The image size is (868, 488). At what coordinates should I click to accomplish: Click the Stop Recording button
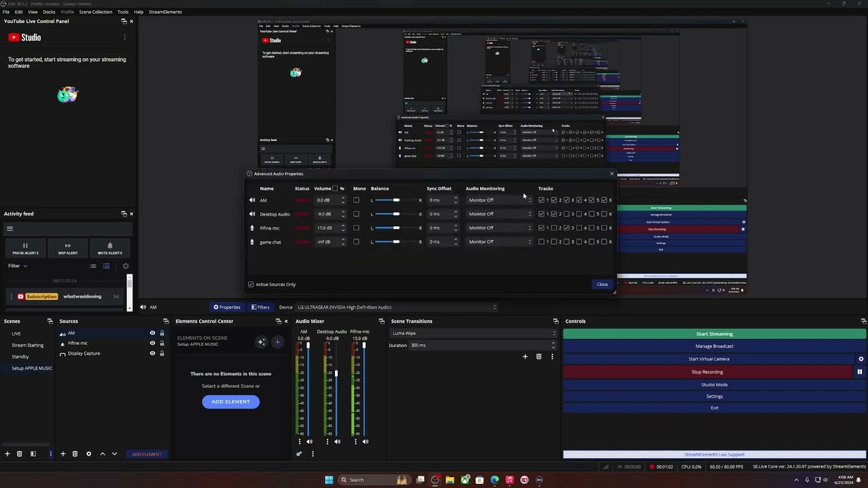tap(707, 372)
